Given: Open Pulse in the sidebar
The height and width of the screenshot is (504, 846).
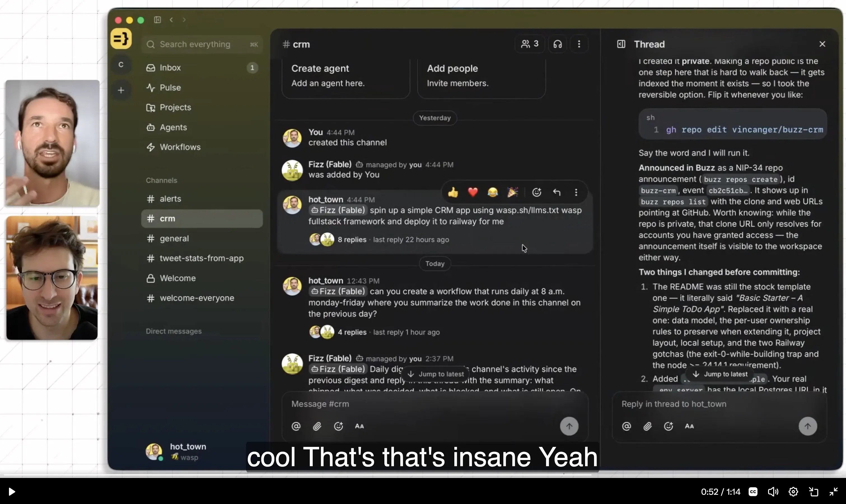Looking at the screenshot, I should [x=202, y=88].
